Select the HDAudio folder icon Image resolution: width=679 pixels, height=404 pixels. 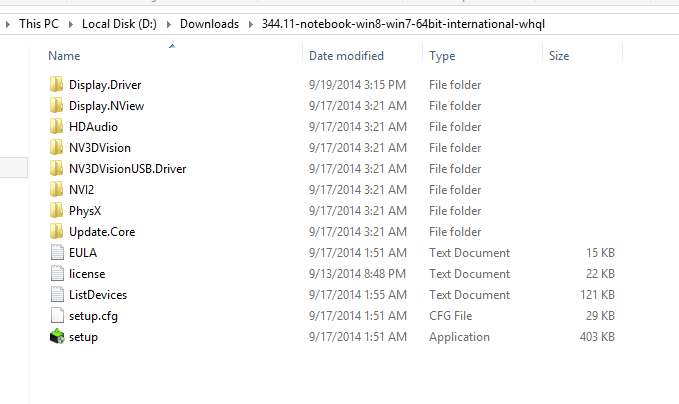point(57,127)
